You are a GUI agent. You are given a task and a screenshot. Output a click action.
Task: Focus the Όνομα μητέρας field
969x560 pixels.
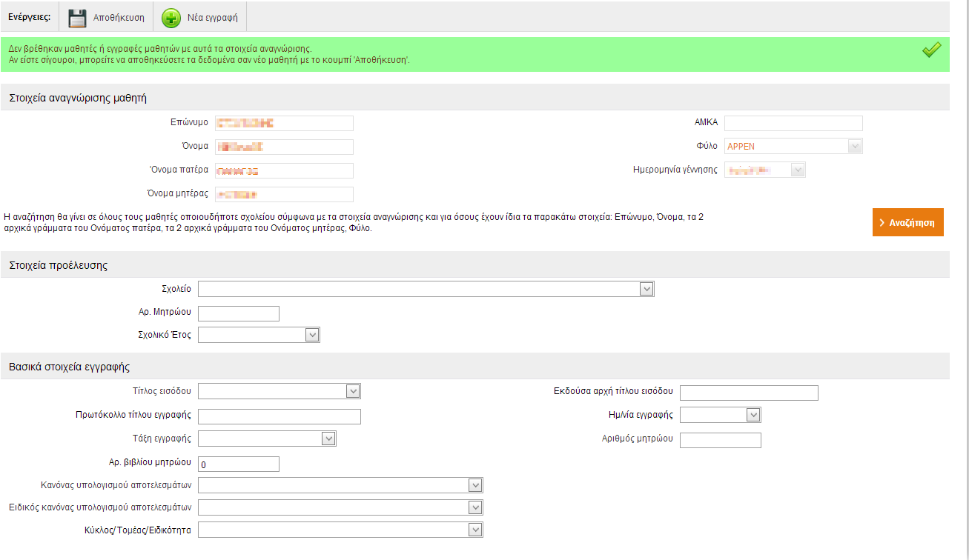[x=284, y=195]
